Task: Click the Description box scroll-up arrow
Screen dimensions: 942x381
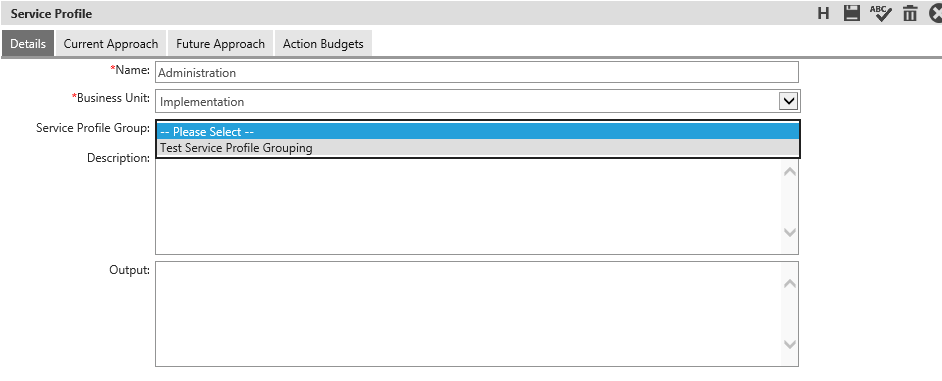Action: (790, 172)
